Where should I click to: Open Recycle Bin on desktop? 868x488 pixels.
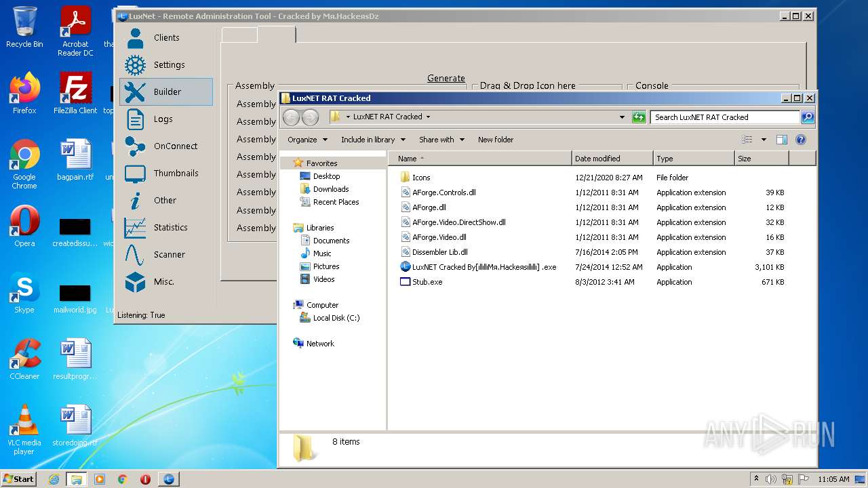click(24, 27)
